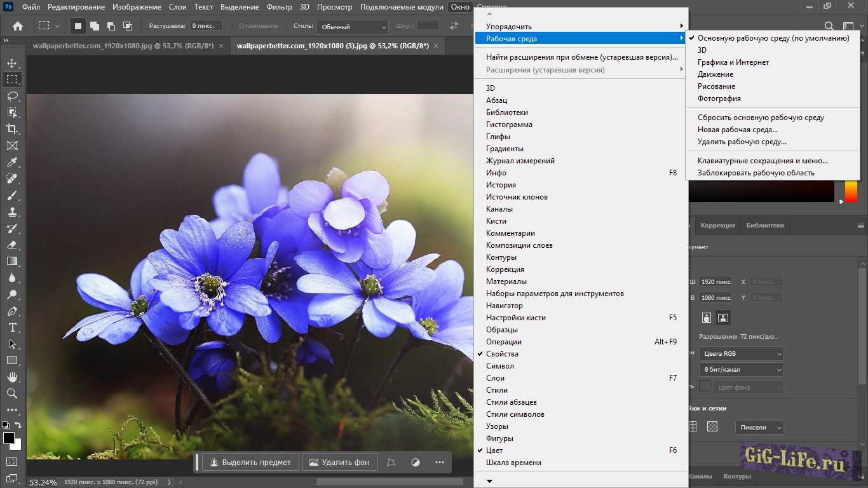Open the Стиль dropdown set to Обычный
The width and height of the screenshot is (868, 488).
pyautogui.click(x=353, y=27)
